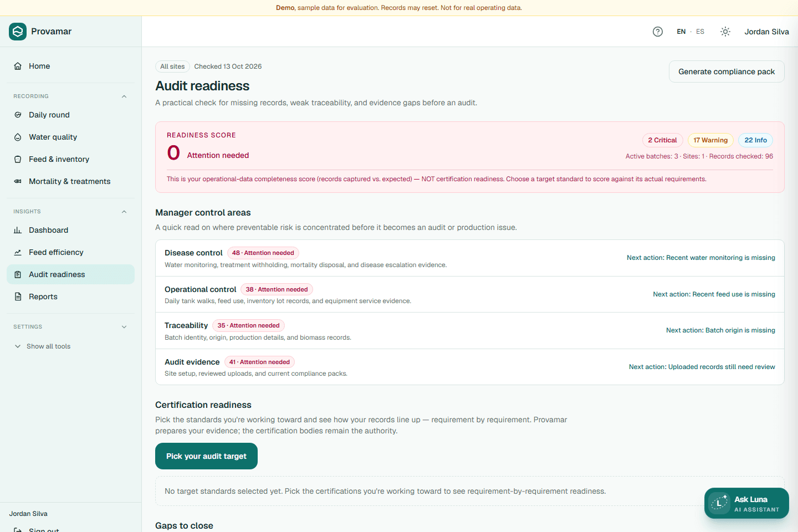Click the '41 · Attention needed' badge
The image size is (798, 532).
(x=259, y=362)
